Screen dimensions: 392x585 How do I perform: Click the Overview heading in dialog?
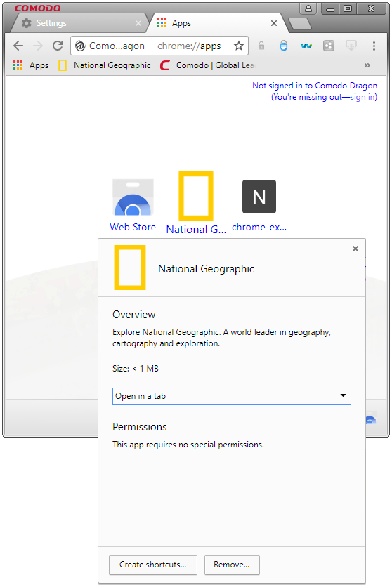click(133, 315)
